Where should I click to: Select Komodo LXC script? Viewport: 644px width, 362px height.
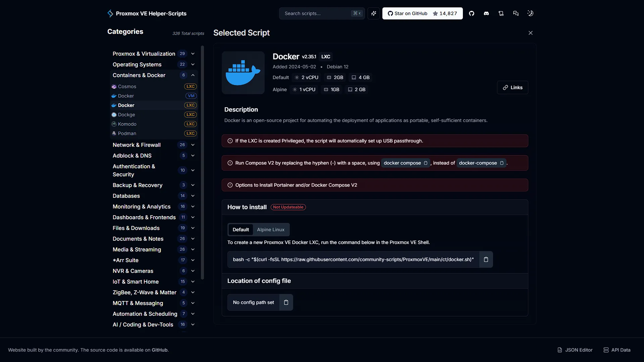tap(154, 124)
